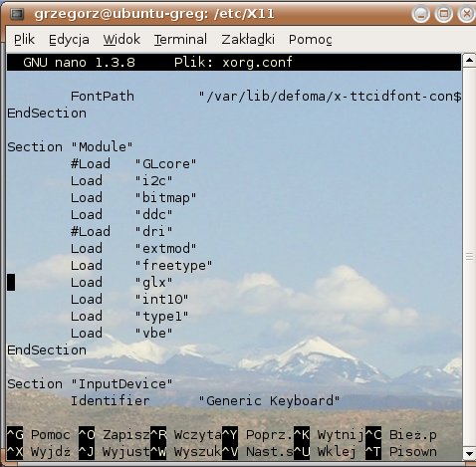The image size is (476, 467).
Task: Click the scrollbar up arrow
Action: click(x=469, y=61)
